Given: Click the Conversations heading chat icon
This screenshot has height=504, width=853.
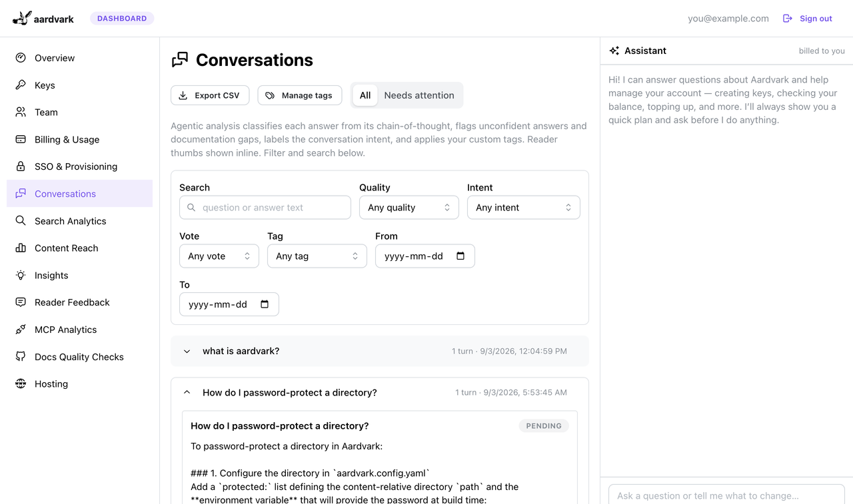Looking at the screenshot, I should tap(180, 60).
